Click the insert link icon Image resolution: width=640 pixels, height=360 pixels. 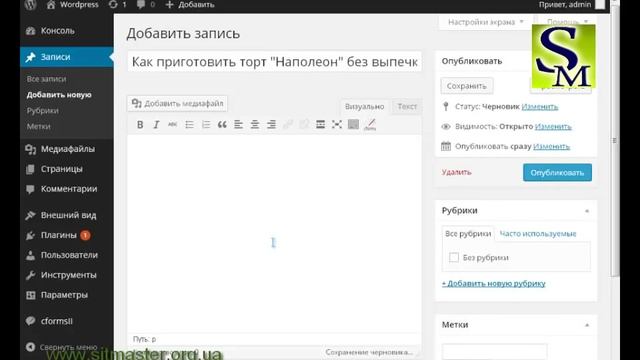click(x=288, y=124)
